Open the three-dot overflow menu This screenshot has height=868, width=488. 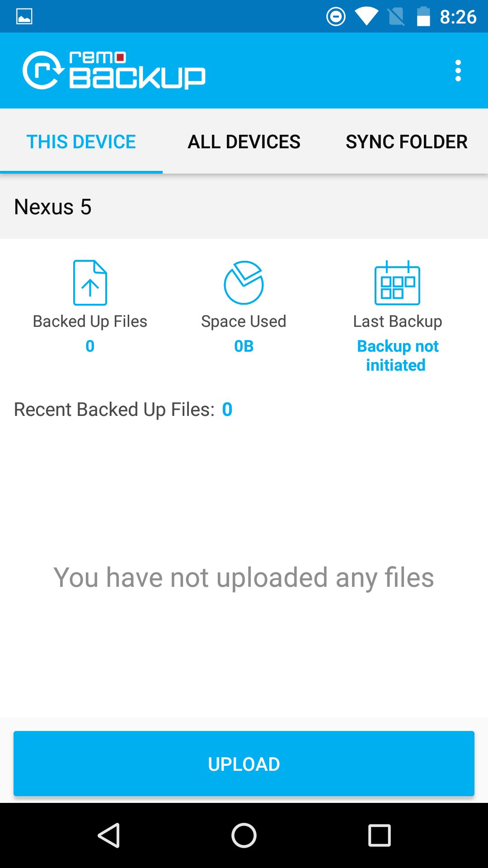458,71
